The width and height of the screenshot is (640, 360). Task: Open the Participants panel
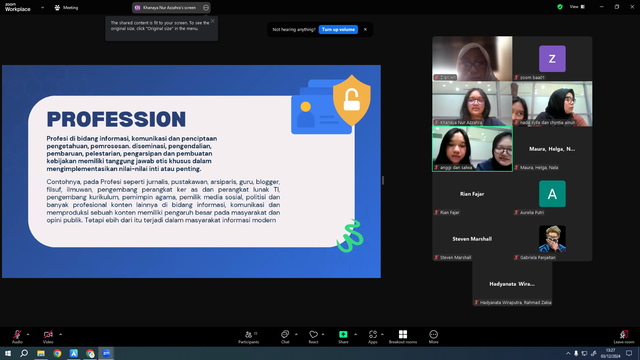coord(249,337)
